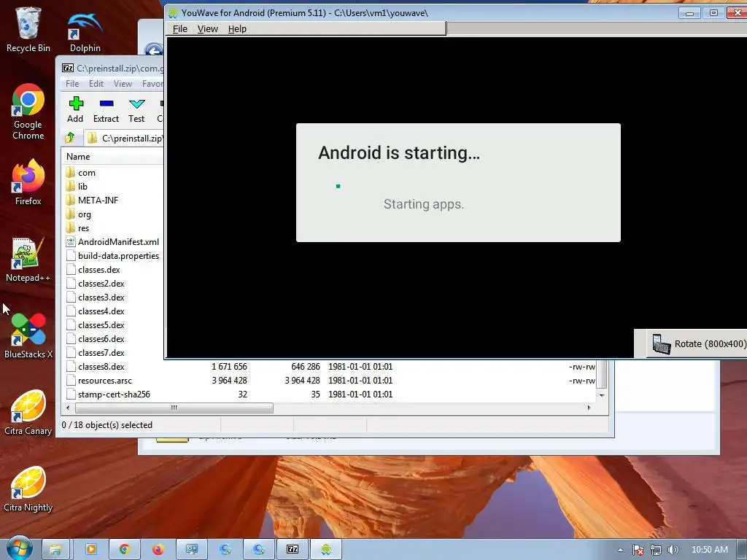Open the Help menu in YouWave

pos(237,29)
